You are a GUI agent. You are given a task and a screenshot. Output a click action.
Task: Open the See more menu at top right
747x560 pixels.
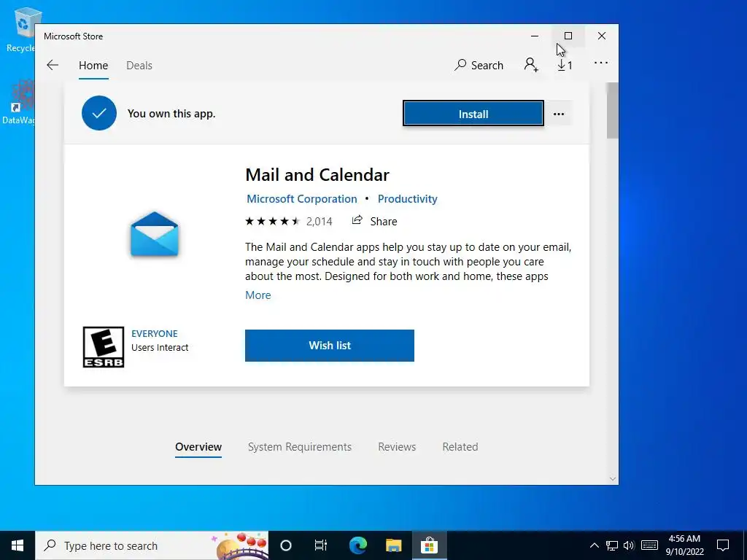[601, 63]
